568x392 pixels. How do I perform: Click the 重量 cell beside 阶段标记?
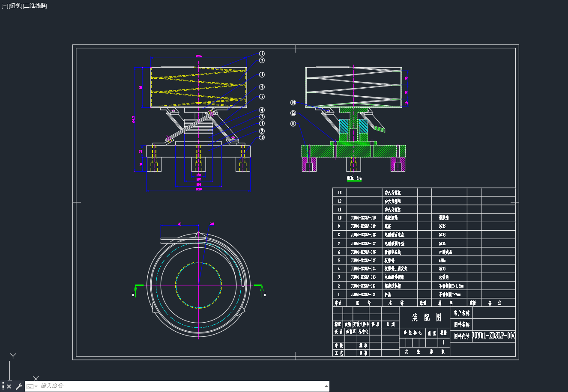point(432,333)
